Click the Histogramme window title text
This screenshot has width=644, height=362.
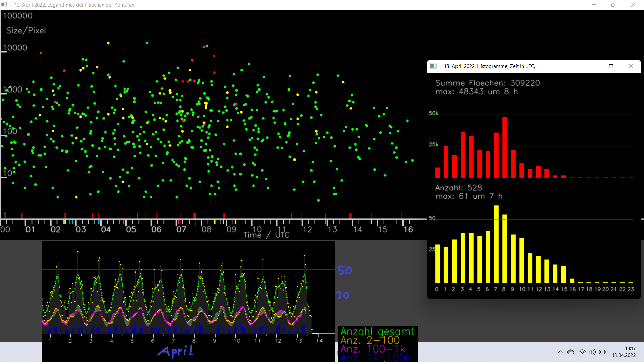click(x=489, y=66)
